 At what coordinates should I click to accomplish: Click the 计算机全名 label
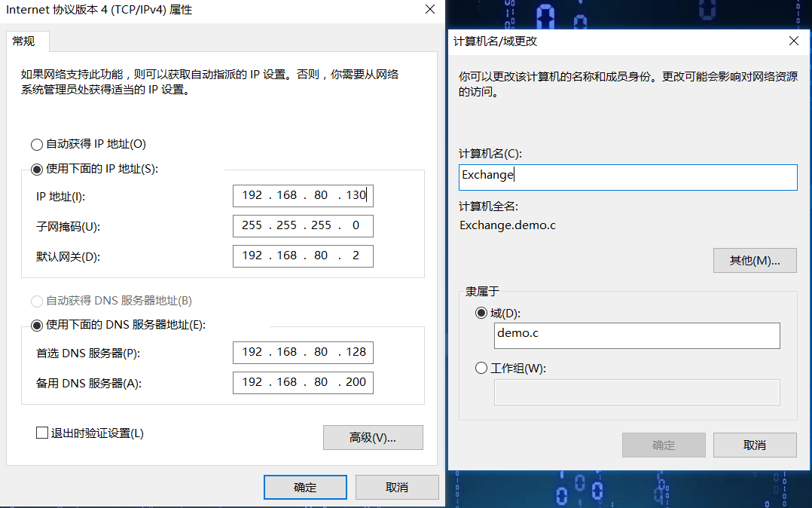coord(488,207)
